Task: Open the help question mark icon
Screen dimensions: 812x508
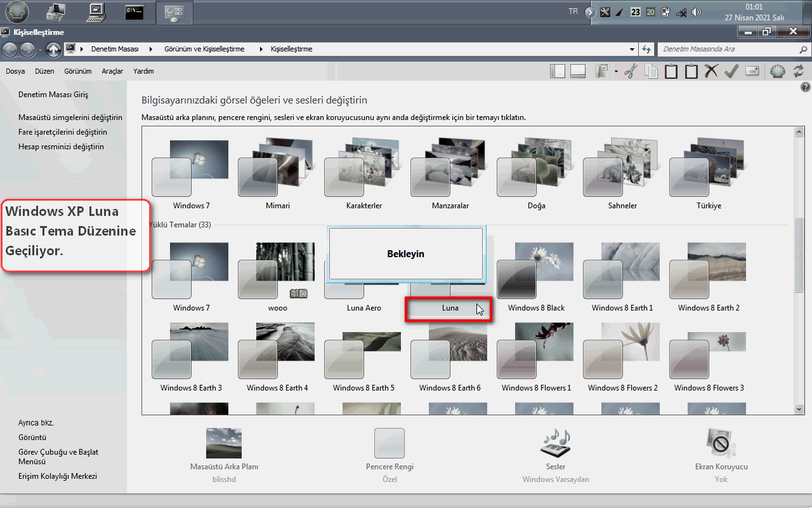Action: click(x=805, y=87)
